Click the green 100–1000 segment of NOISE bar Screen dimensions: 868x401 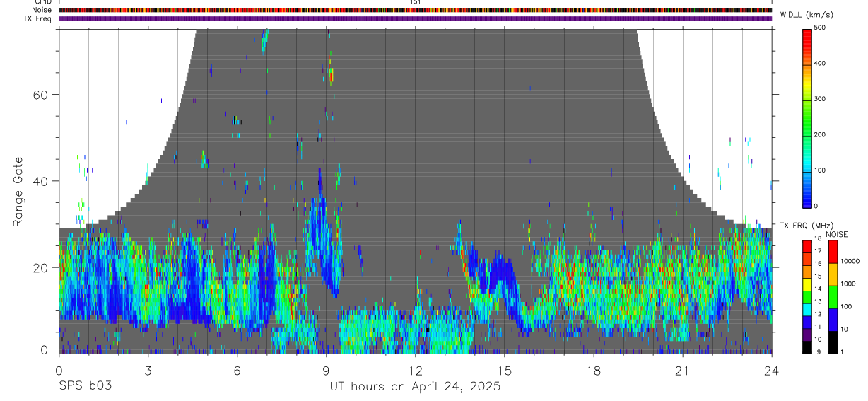click(833, 296)
